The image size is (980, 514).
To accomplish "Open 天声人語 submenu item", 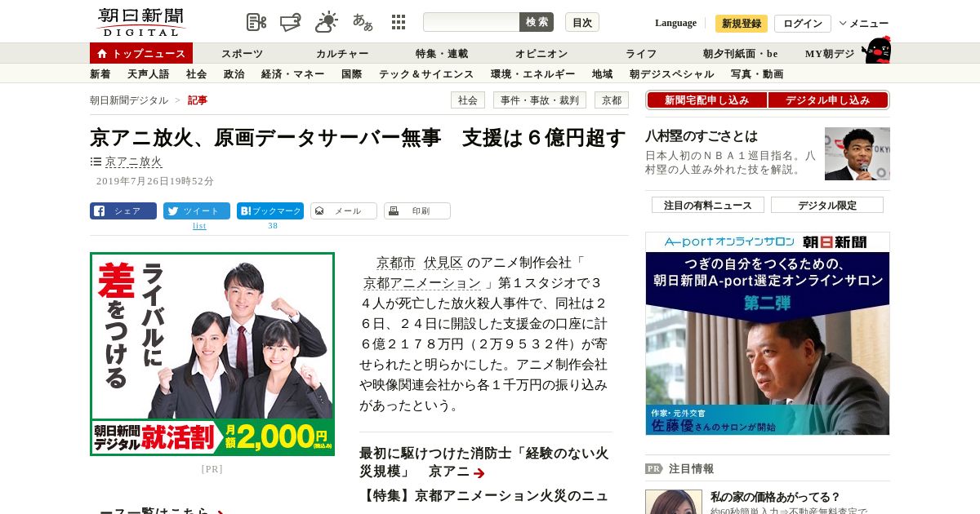I will pos(149,74).
